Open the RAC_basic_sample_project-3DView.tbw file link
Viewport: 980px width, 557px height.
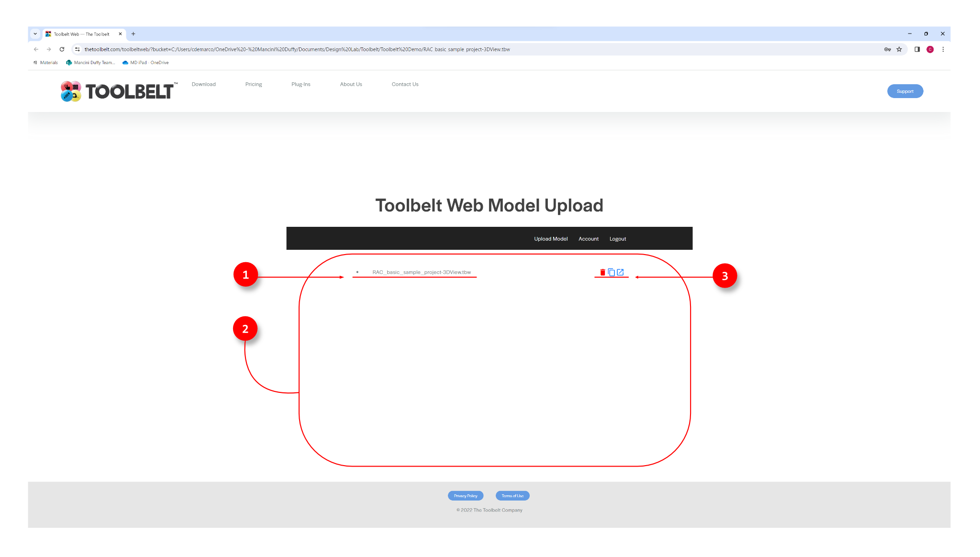(421, 272)
